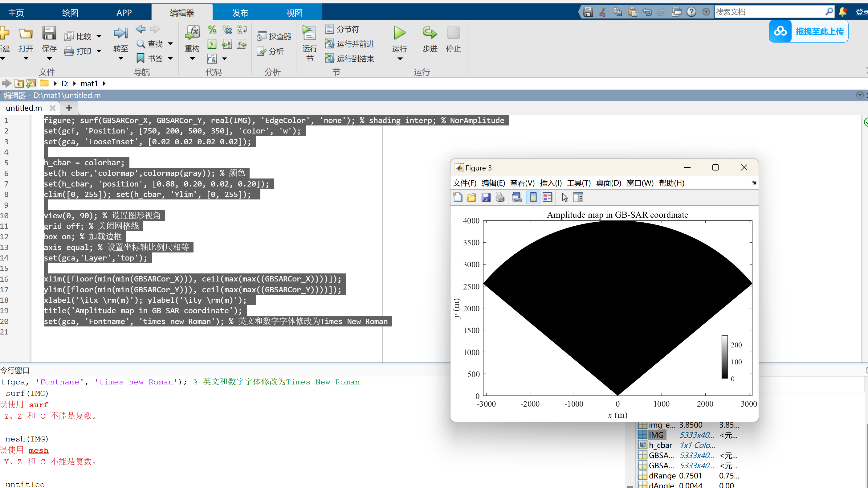This screenshot has width=868, height=488.
Task: Open the Insert menu in Figure 3
Action: (x=550, y=183)
